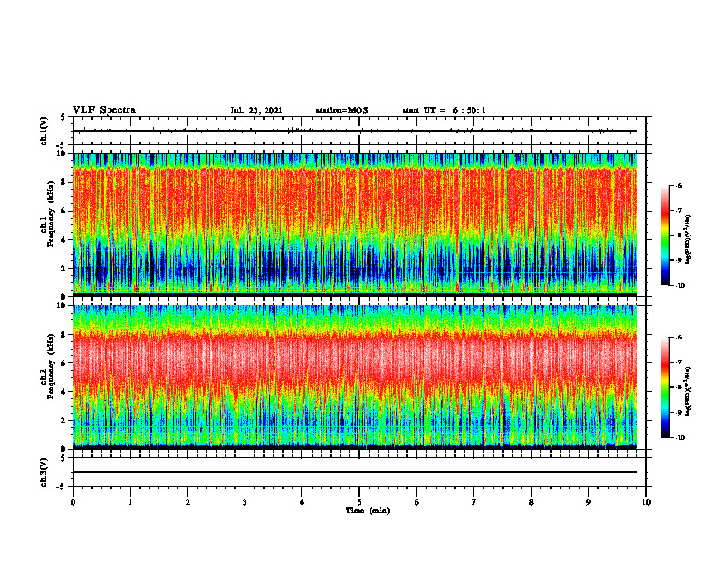Click the ch.1 color scale bar
Image resolution: width=728 pixels, height=563 pixels.
pos(665,236)
